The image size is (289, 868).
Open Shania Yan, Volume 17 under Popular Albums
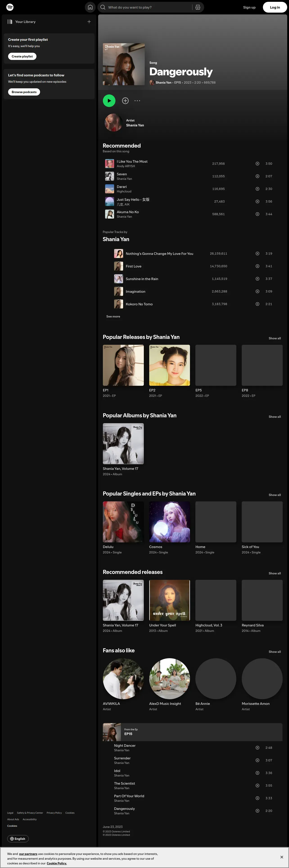pos(123,444)
